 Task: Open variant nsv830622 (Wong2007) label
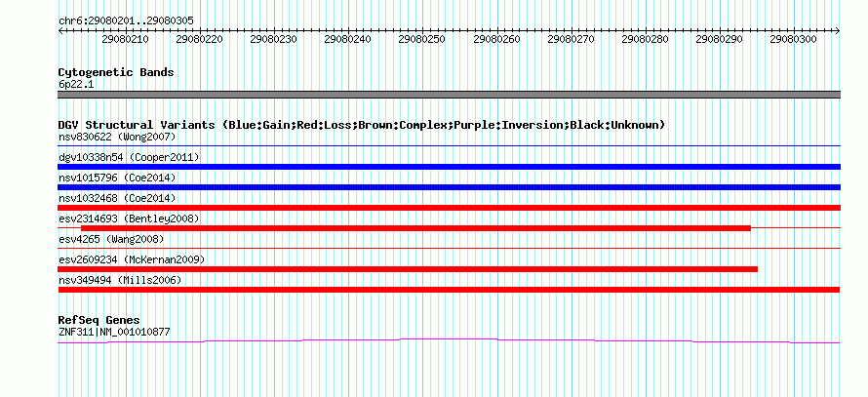point(117,137)
